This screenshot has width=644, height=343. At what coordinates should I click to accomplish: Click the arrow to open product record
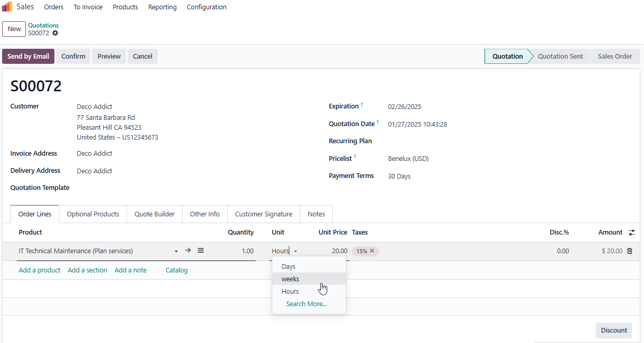(x=188, y=251)
